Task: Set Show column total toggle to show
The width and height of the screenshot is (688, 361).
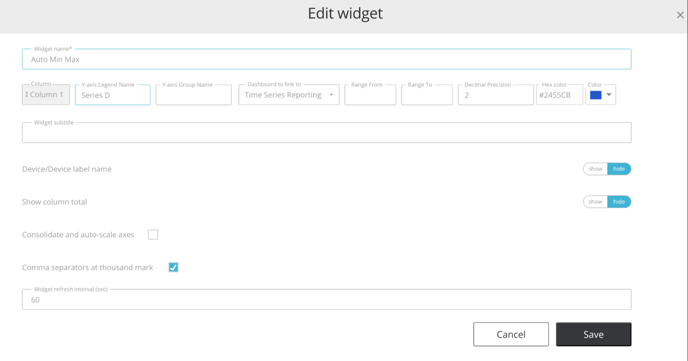Action: (x=595, y=202)
